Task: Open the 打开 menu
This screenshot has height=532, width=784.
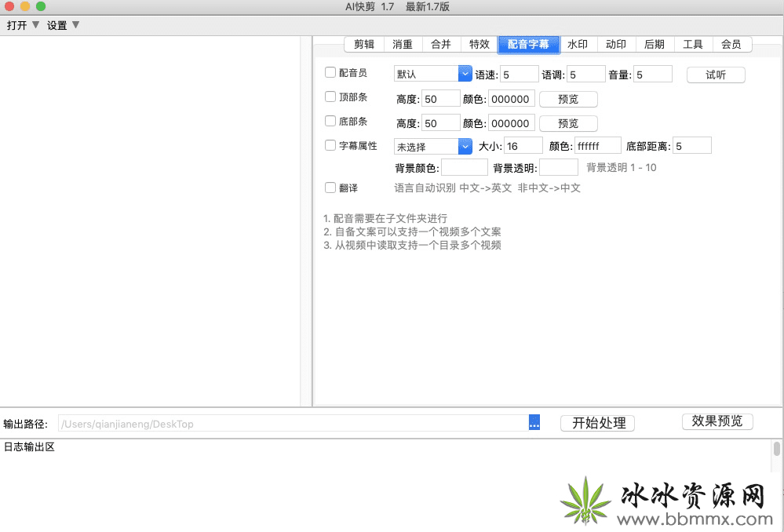Action: 23,25
